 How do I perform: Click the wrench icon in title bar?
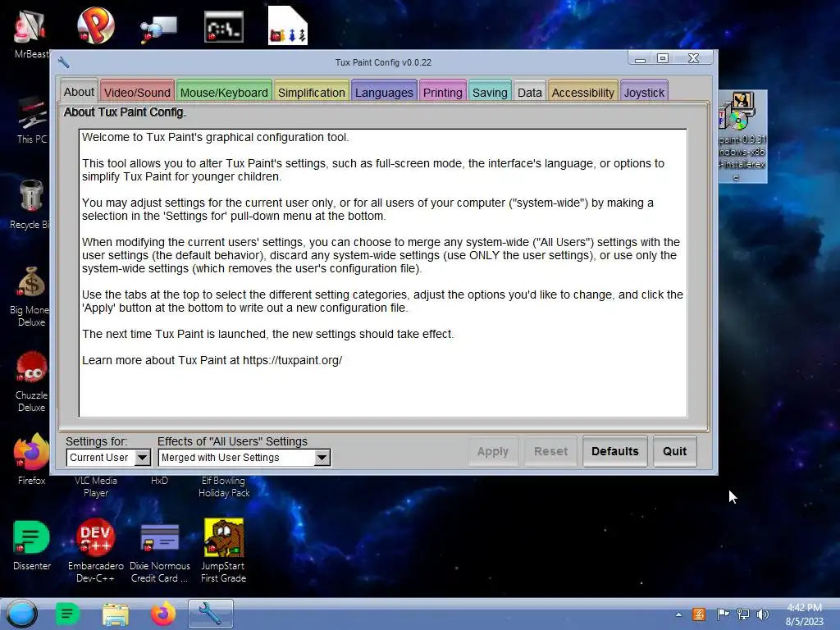pyautogui.click(x=64, y=62)
